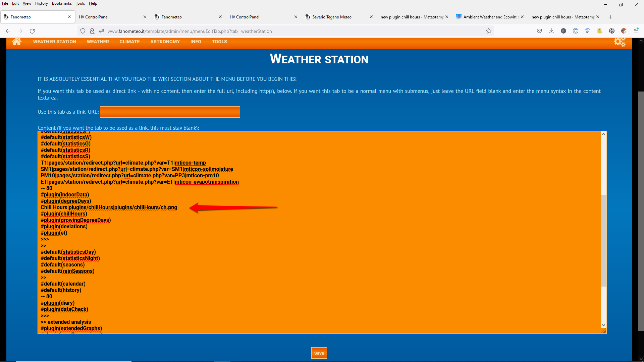Screen dimensions: 644x362
Task: Open a new browser tab
Action: click(x=610, y=17)
